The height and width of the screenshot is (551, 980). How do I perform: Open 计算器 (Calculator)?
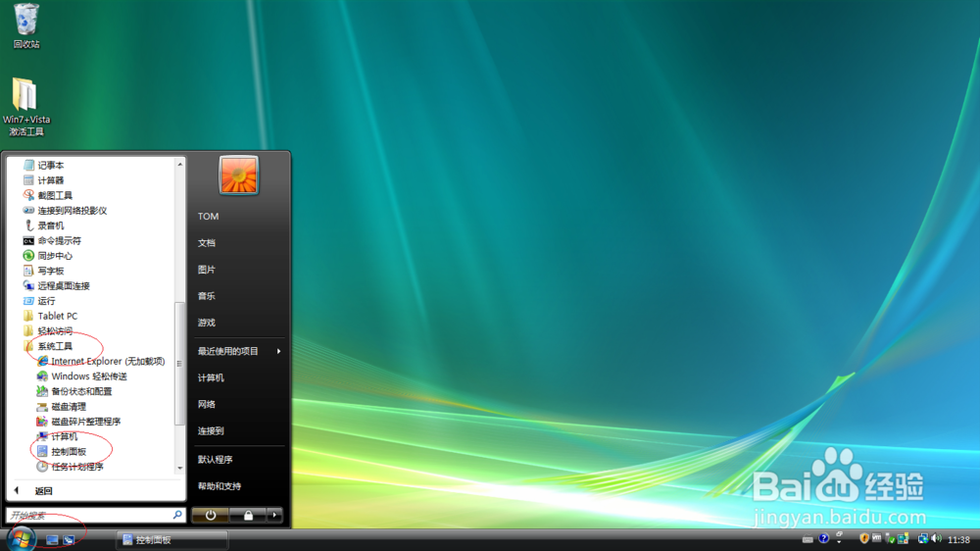tap(44, 180)
